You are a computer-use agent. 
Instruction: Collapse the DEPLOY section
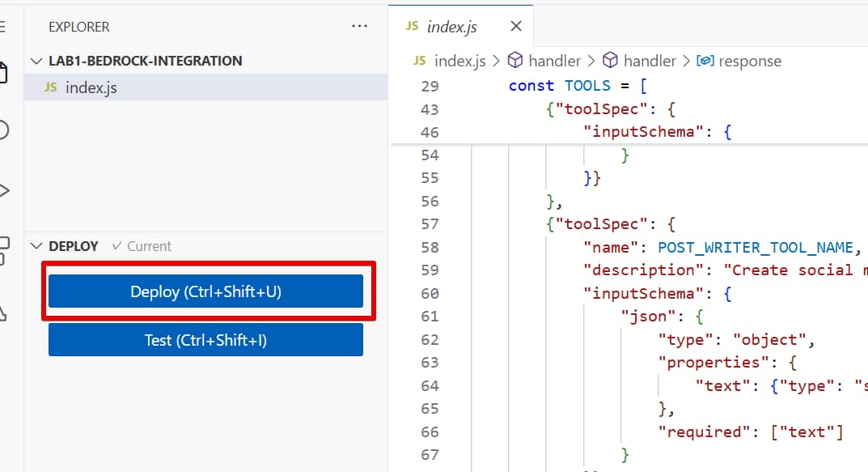pyautogui.click(x=36, y=246)
